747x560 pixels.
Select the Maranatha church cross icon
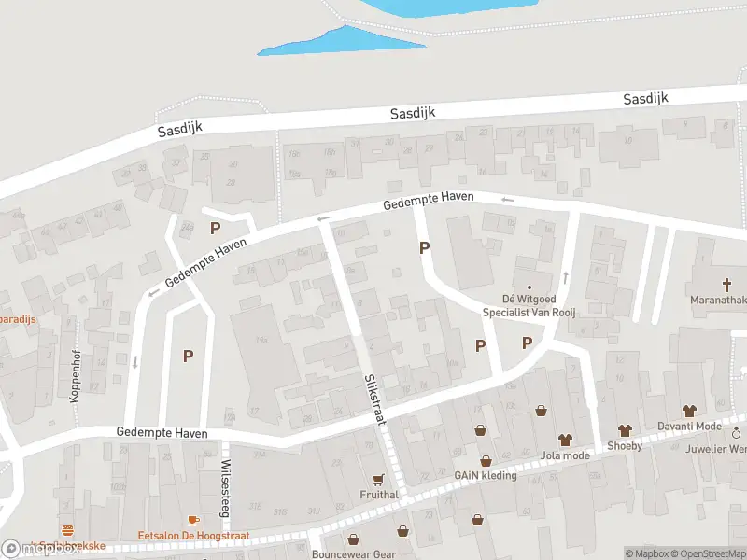[726, 285]
